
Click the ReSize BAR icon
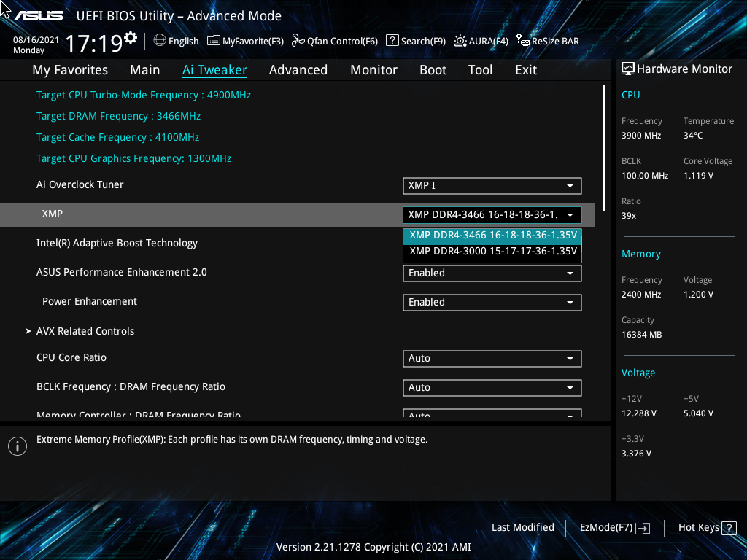coord(523,41)
